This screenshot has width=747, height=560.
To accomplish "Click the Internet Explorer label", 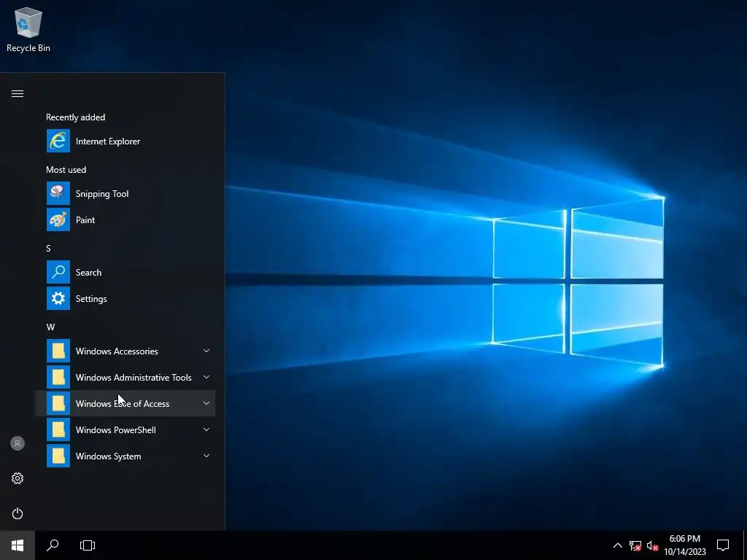I will (x=108, y=141).
